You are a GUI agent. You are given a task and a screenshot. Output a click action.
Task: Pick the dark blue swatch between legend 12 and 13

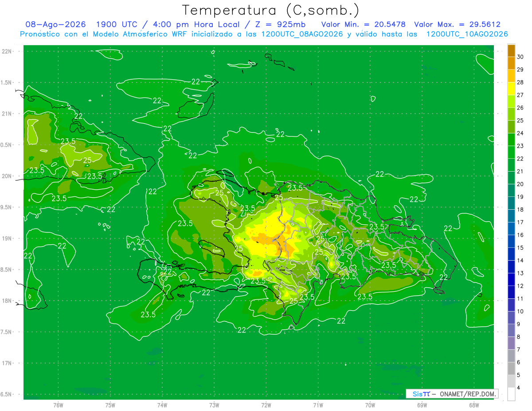(512, 279)
